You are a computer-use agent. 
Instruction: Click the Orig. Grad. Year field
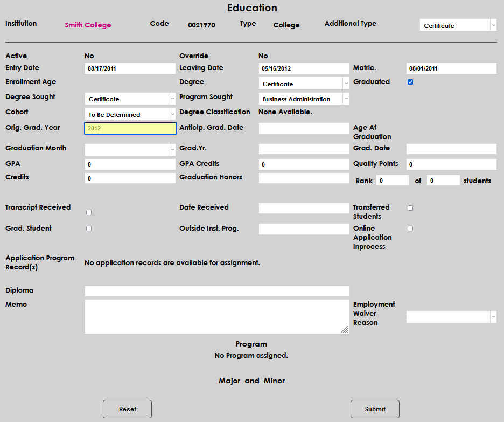130,128
